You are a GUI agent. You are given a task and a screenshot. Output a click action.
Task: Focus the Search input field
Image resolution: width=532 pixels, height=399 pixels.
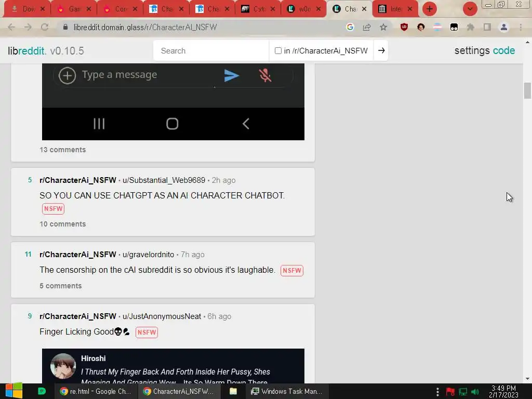(211, 50)
